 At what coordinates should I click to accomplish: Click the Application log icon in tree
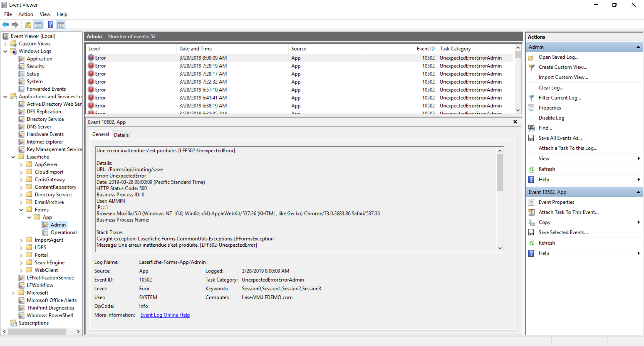[x=21, y=59]
